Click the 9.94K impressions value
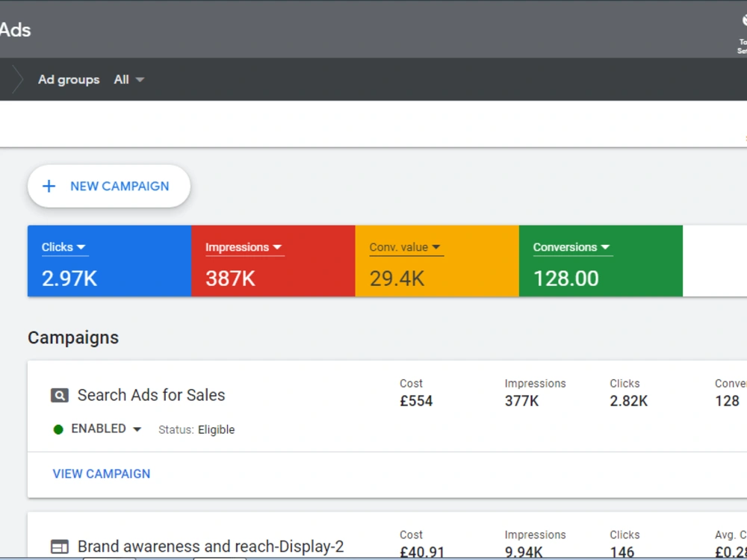This screenshot has height=560, width=747. click(524, 553)
